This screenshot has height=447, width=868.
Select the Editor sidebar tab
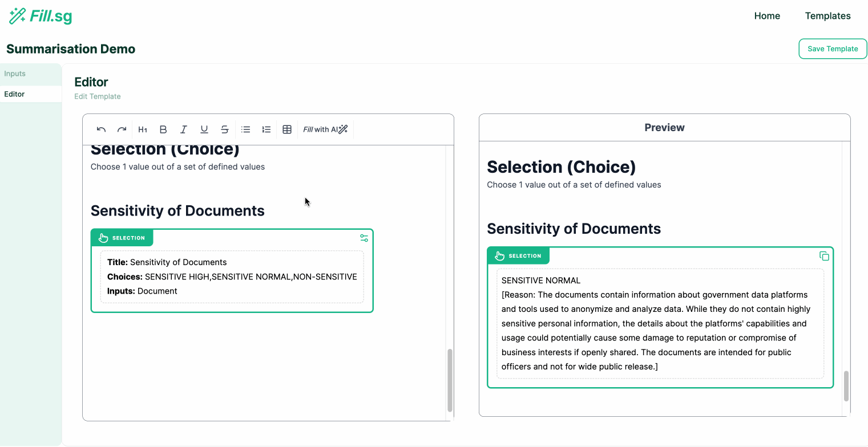click(x=15, y=94)
